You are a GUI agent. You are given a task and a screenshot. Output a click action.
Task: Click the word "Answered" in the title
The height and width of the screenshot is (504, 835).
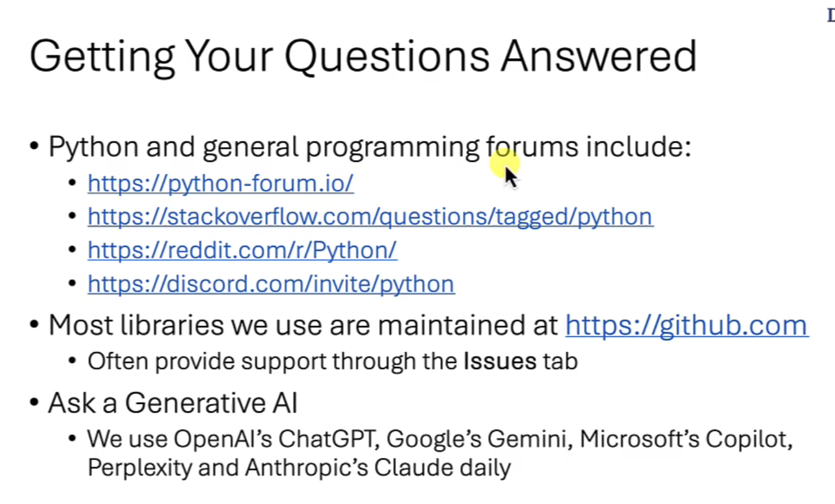[x=599, y=56]
